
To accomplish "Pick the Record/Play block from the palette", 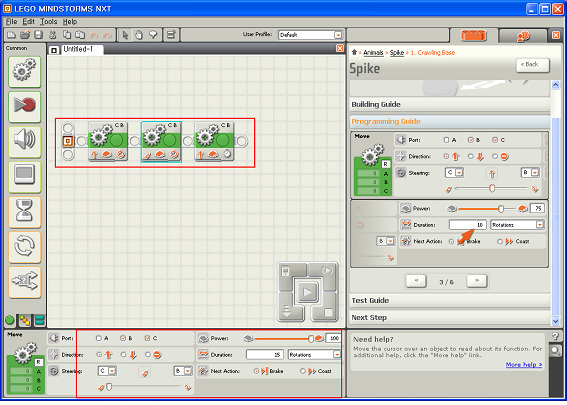I will coord(25,106).
